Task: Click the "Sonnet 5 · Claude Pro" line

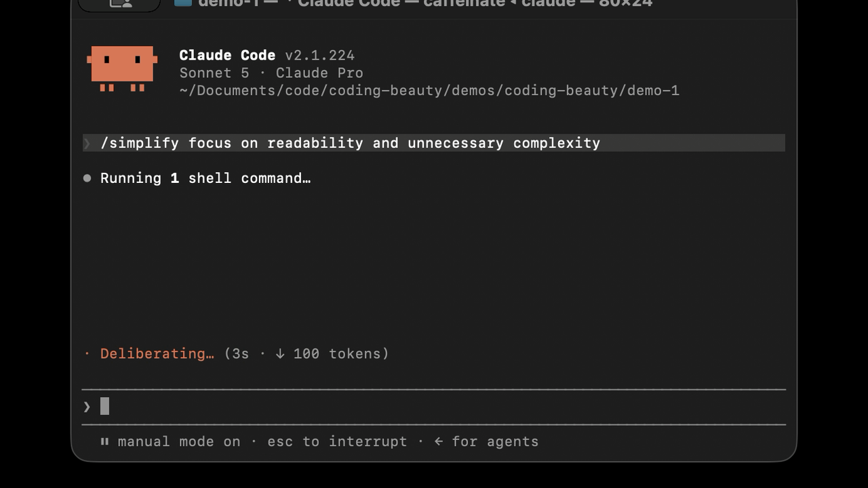Action: point(271,73)
